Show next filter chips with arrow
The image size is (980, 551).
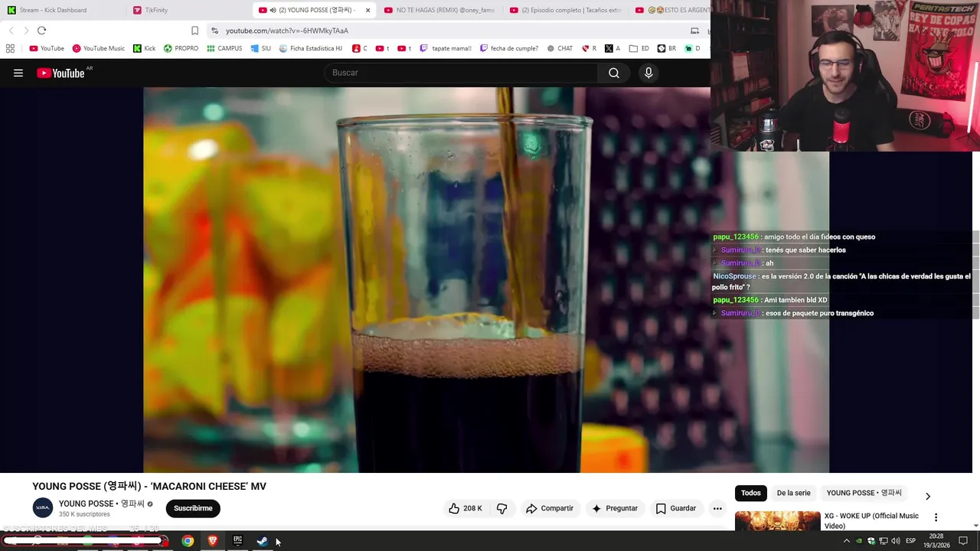click(928, 496)
